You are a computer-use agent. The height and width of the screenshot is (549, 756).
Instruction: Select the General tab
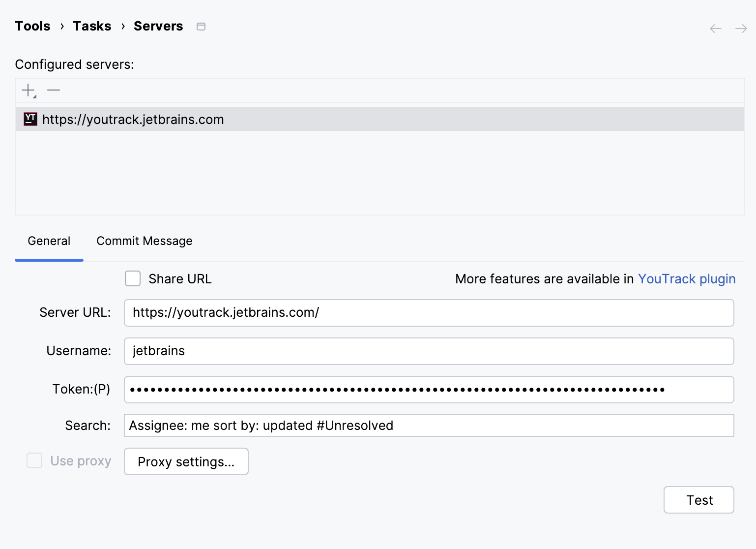click(x=49, y=241)
